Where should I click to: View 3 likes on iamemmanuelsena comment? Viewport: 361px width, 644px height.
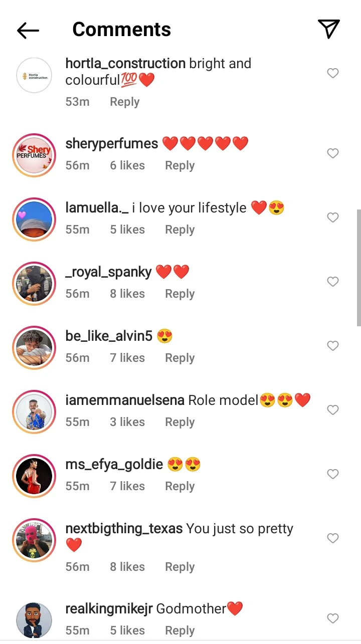127,422
